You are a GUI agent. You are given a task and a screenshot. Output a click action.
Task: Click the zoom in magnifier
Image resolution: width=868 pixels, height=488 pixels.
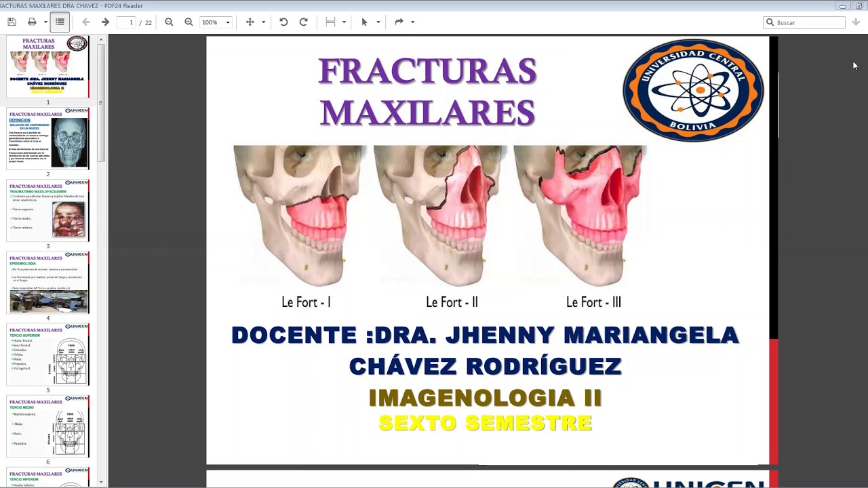click(x=189, y=22)
